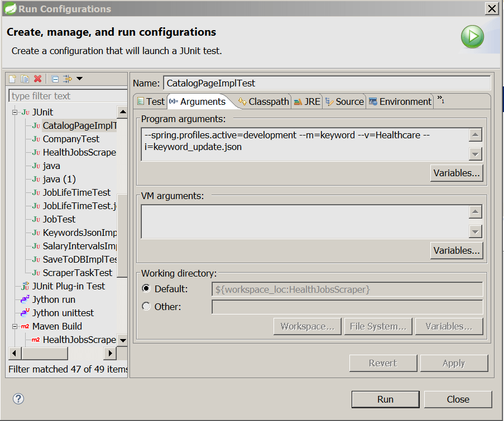This screenshot has width=504, height=421.
Task: Switch to the Arguments tab
Action: pyautogui.click(x=198, y=101)
